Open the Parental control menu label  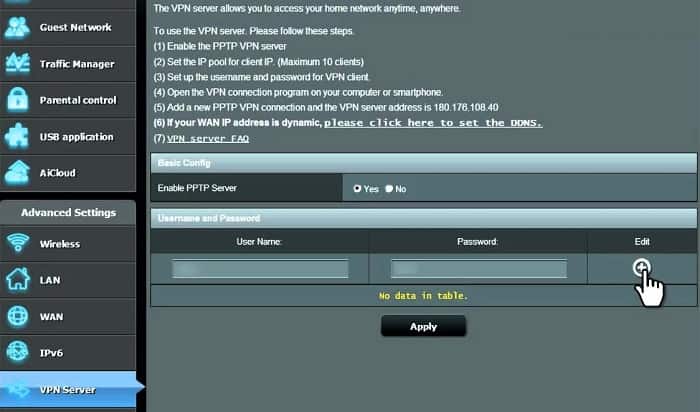[78, 100]
